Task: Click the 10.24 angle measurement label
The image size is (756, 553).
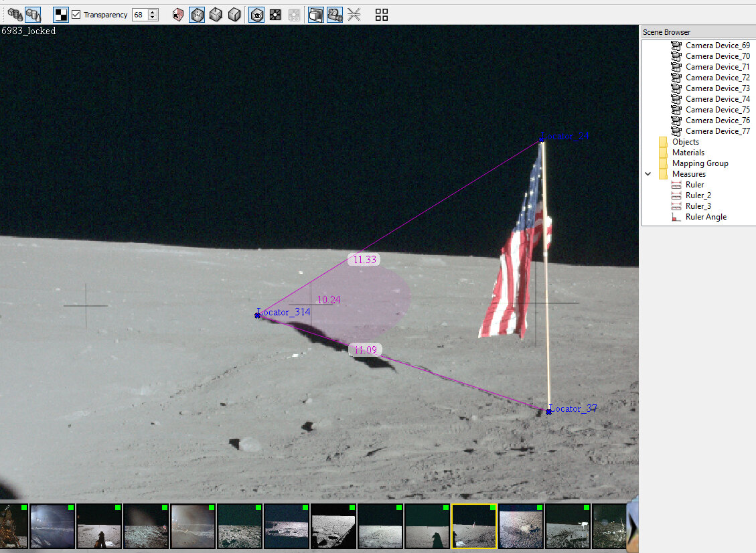Action: tap(329, 300)
